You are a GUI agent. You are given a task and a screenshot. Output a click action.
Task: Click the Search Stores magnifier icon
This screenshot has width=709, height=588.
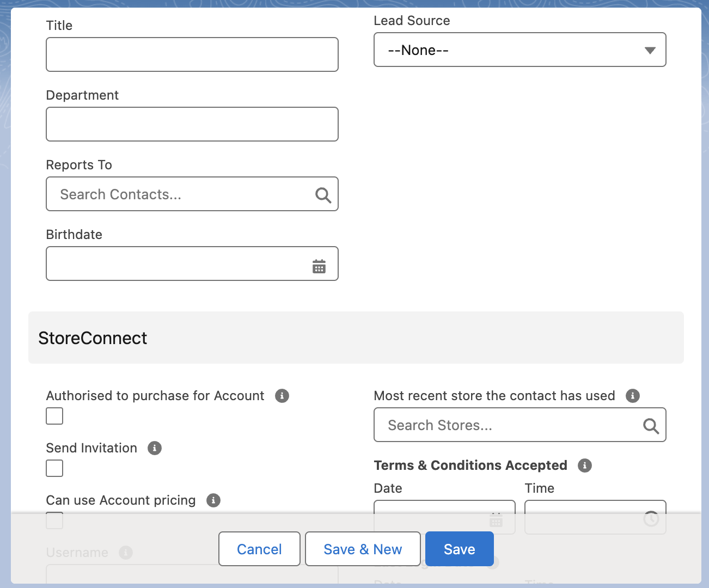651,426
